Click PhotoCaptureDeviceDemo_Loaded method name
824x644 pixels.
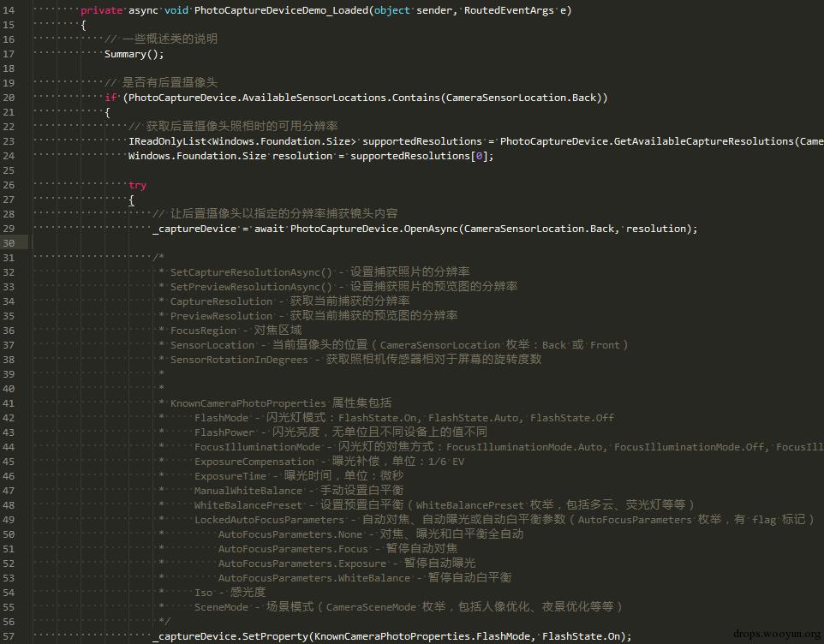pyautogui.click(x=281, y=10)
